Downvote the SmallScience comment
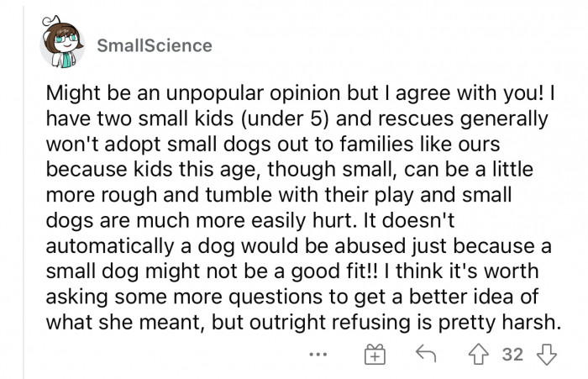Image resolution: width=588 pixels, height=379 pixels. [547, 355]
